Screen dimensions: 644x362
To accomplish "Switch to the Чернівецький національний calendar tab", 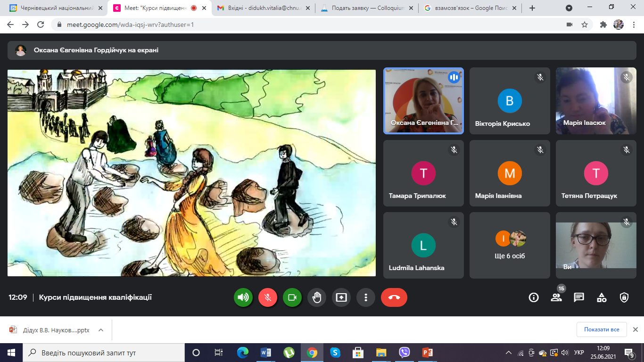I will pos(55,8).
